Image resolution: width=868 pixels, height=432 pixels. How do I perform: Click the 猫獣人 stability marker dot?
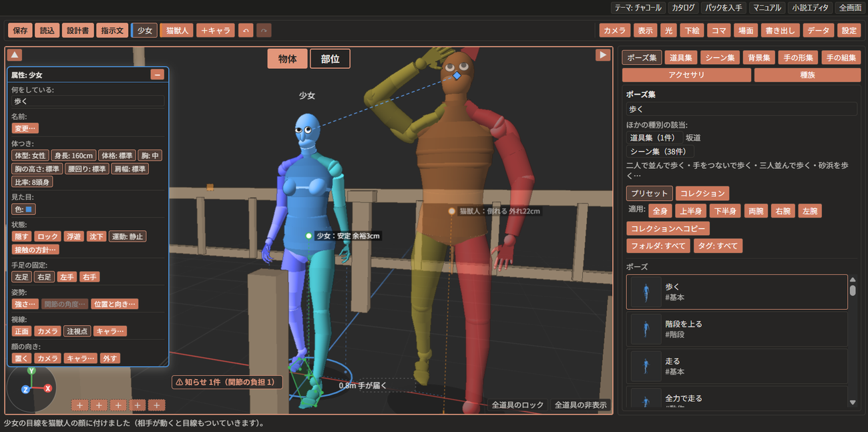click(452, 211)
